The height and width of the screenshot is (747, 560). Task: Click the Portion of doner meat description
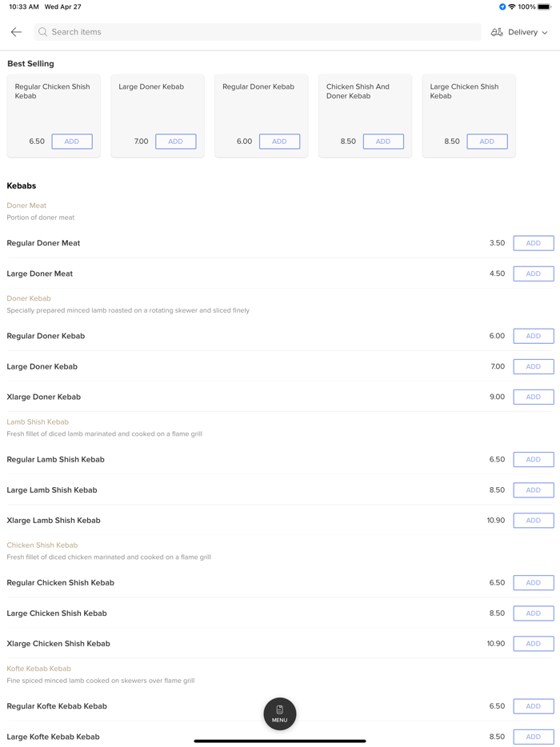[41, 218]
